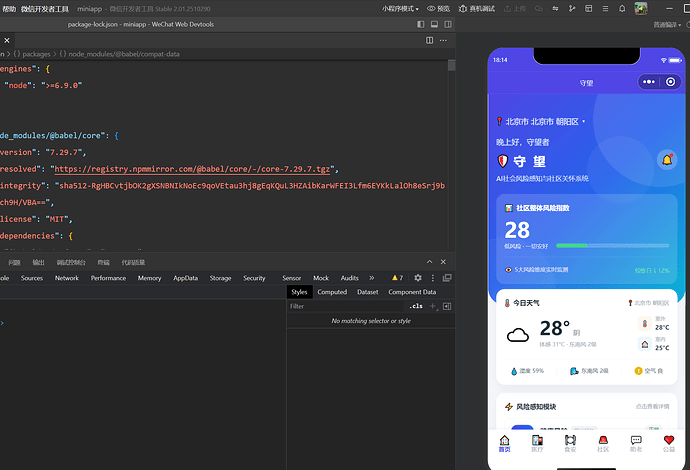Toggle the left sidebar panel layout

421,24
